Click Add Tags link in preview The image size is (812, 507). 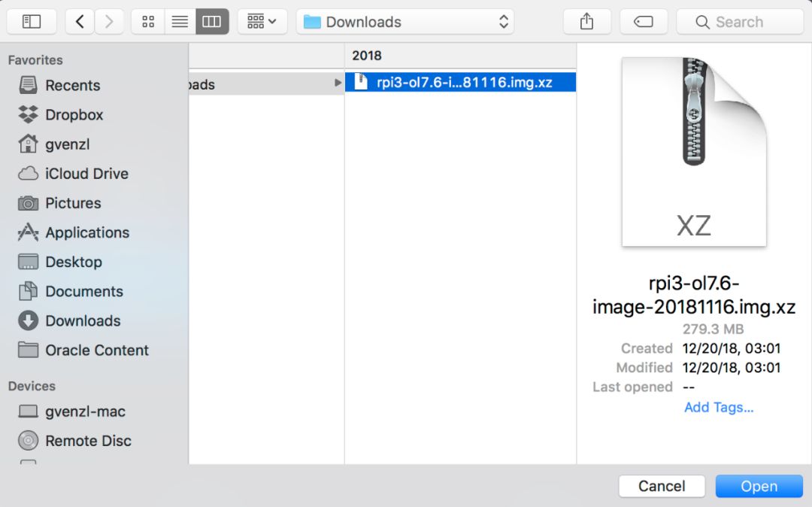(x=719, y=408)
